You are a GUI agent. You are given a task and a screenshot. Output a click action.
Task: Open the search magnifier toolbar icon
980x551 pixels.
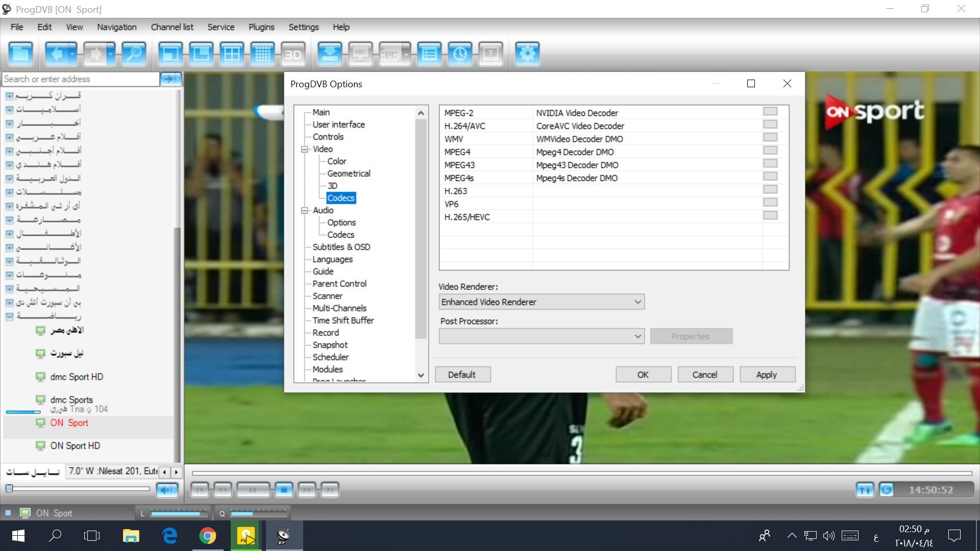[x=134, y=54]
